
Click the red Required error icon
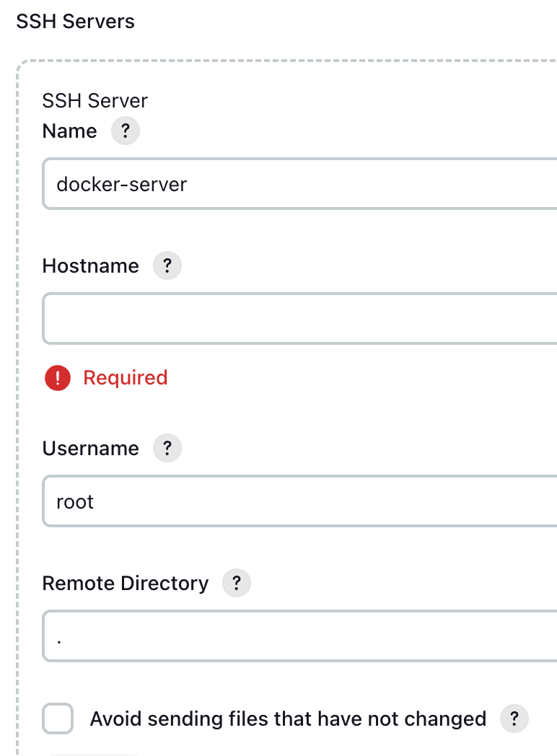(58, 378)
